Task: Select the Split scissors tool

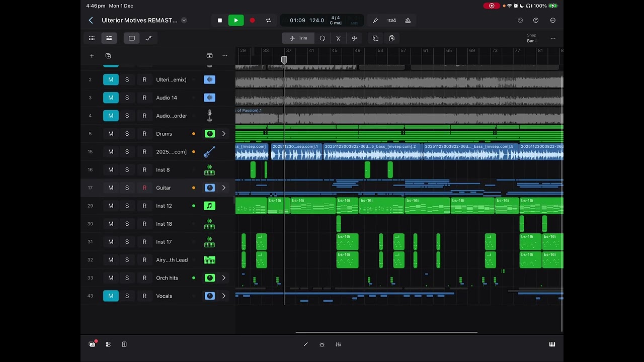Action: pos(338,38)
